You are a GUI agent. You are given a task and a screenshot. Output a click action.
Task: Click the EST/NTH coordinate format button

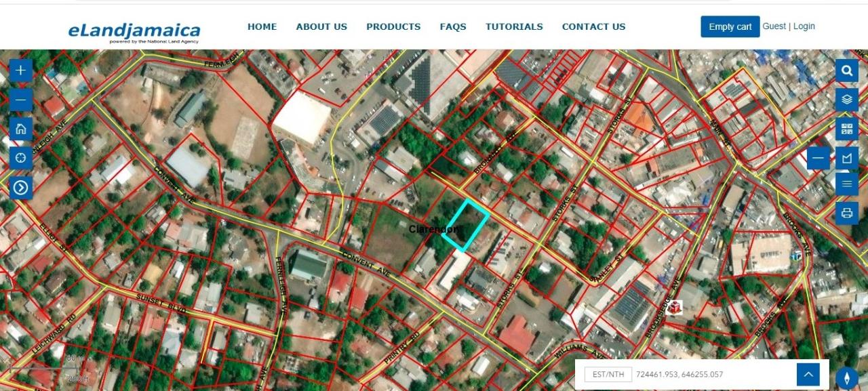[608, 374]
